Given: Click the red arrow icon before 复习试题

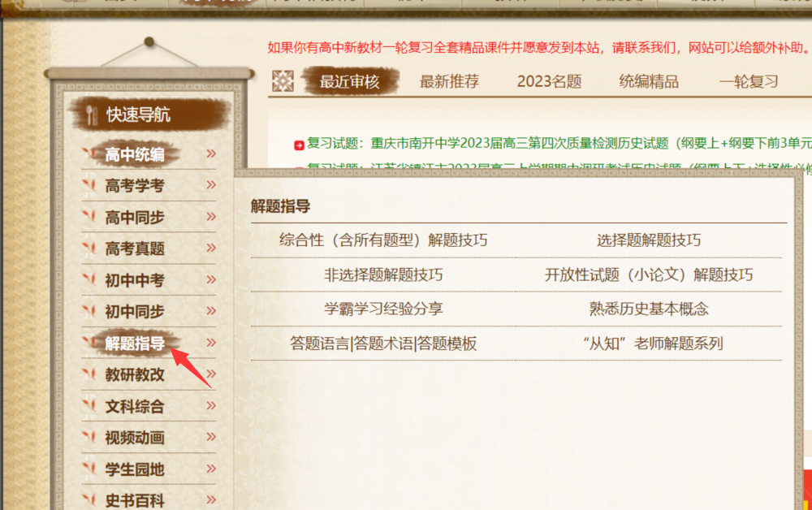Looking at the screenshot, I should tap(299, 145).
